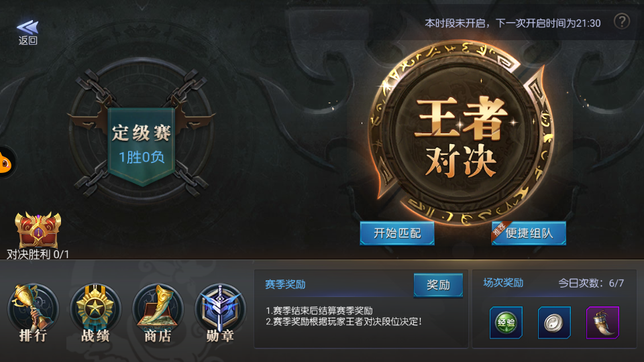Select the 场次奖励 heading

[x=503, y=283]
